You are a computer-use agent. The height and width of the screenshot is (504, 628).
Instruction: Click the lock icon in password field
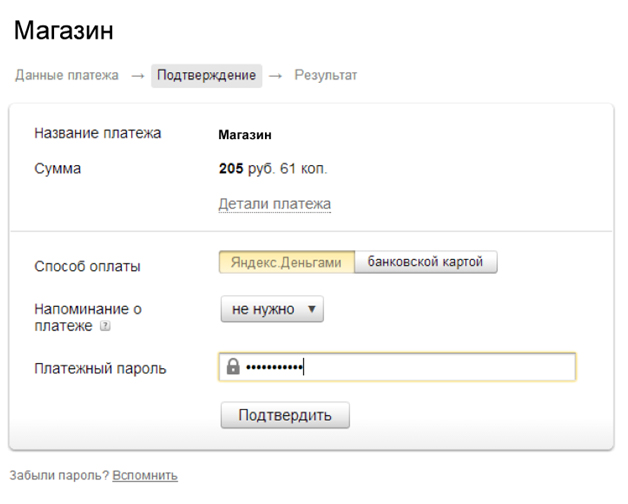[233, 367]
